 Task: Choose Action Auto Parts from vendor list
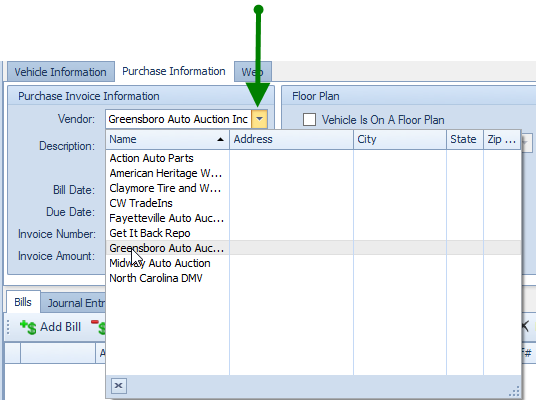tap(313, 158)
